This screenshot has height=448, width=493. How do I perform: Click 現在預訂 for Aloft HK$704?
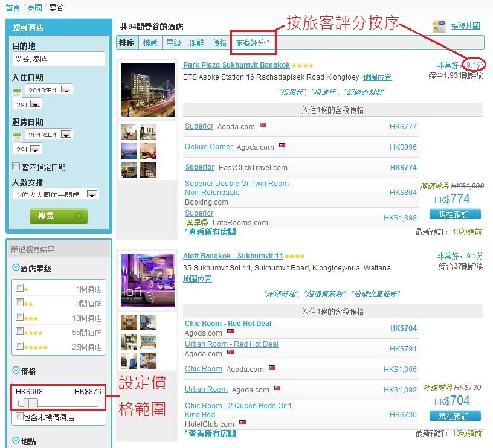coord(455,415)
